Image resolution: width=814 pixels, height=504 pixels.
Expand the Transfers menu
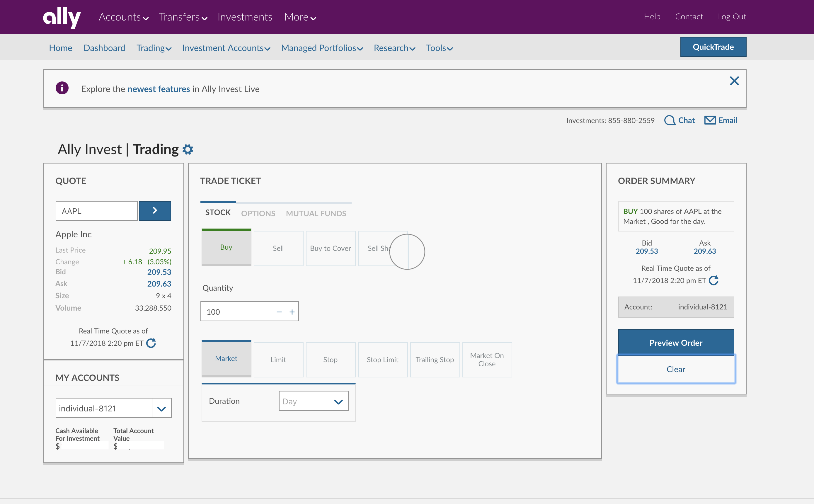click(182, 17)
